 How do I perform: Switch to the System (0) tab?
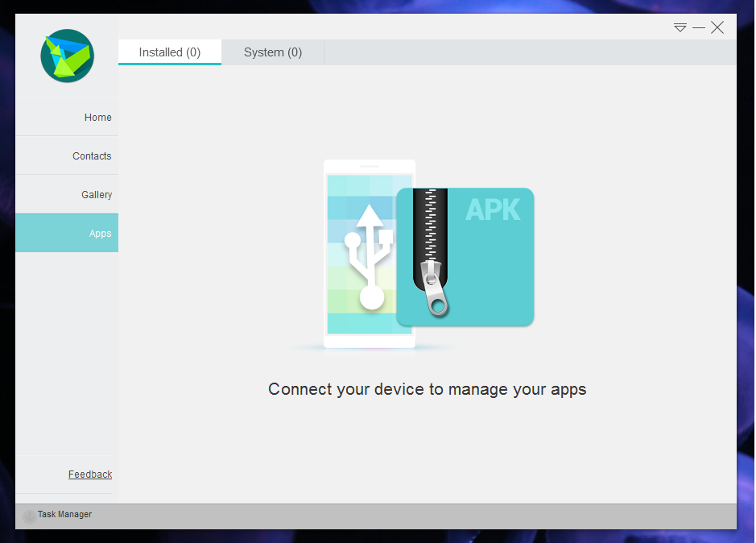[x=273, y=52]
